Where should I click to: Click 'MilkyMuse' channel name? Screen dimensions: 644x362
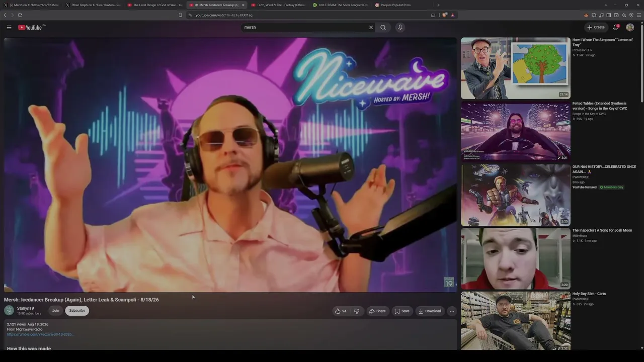580,235
